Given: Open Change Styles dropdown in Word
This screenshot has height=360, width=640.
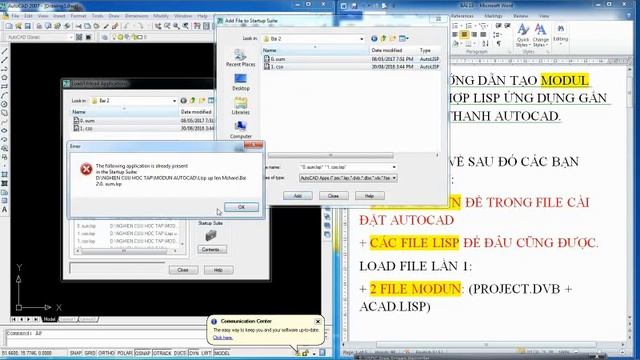Looking at the screenshot, I should click(x=540, y=35).
